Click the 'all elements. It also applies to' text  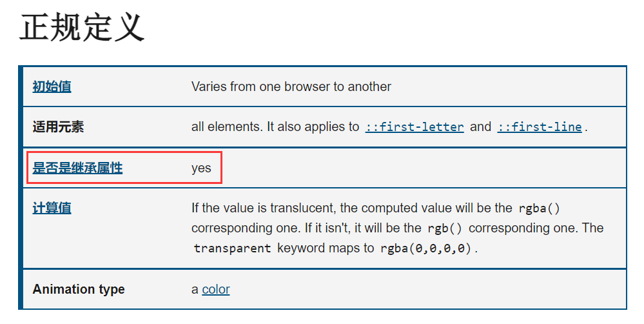coord(275,127)
